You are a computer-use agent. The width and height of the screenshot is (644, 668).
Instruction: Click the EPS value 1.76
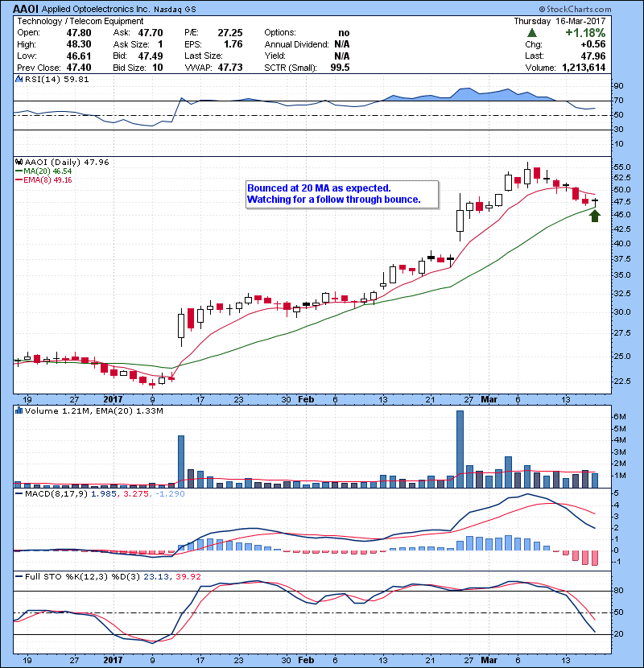tap(233, 44)
